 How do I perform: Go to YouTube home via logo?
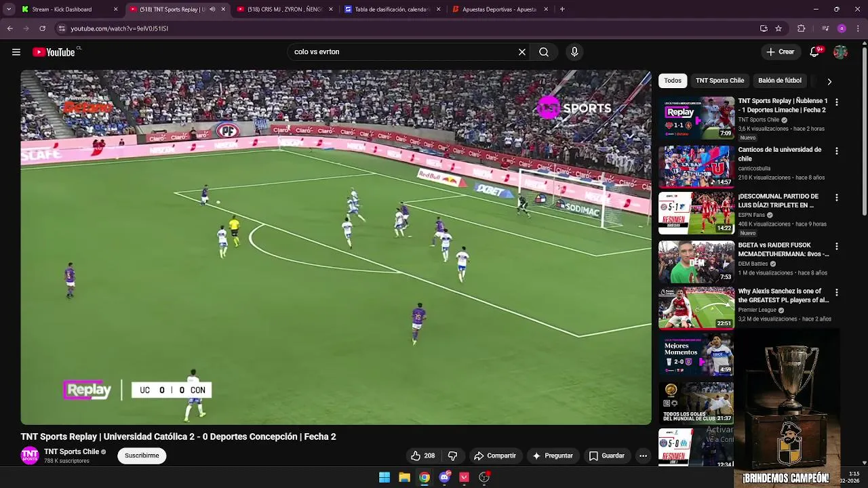[54, 52]
